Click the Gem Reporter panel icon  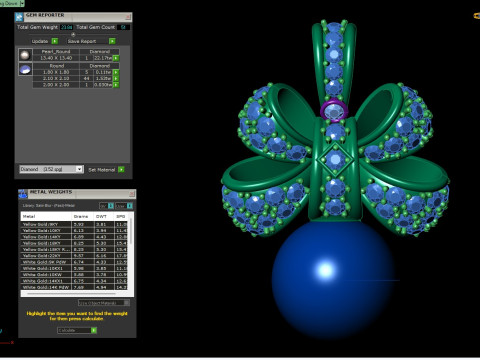point(19,17)
